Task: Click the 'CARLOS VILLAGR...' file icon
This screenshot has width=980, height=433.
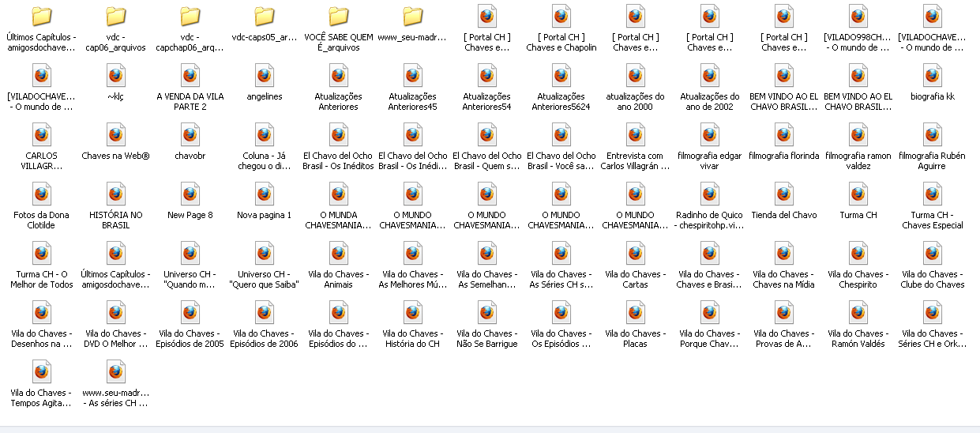Action: (41, 135)
